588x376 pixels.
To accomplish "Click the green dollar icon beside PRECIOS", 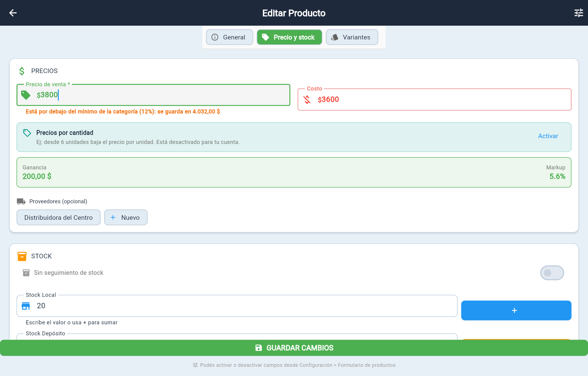I will click(x=22, y=71).
